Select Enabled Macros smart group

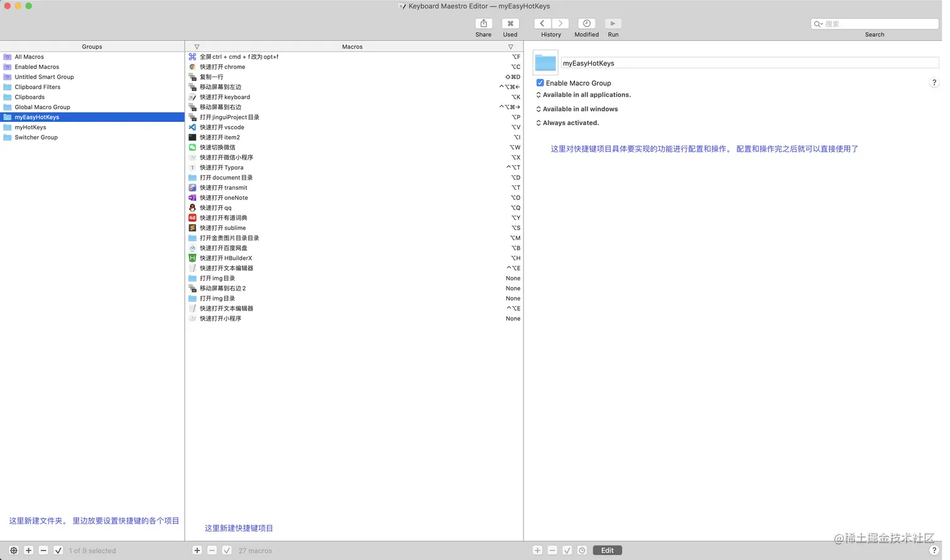(x=92, y=67)
